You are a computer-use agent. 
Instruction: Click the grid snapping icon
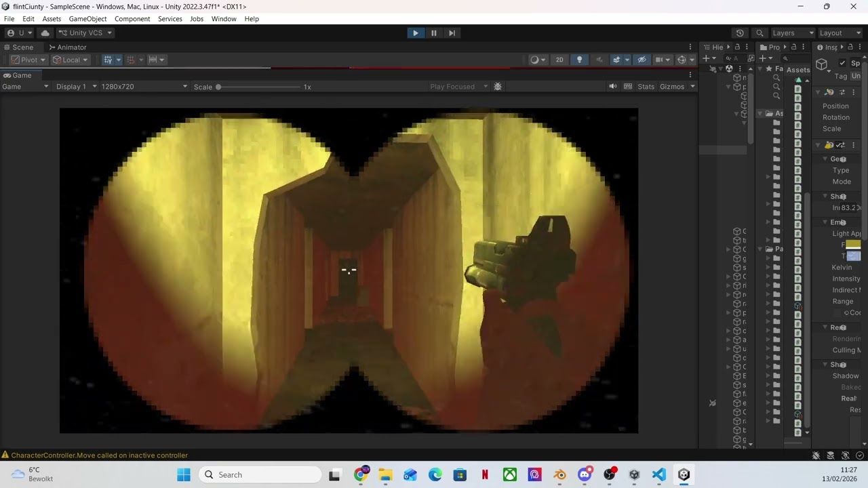[x=131, y=60]
